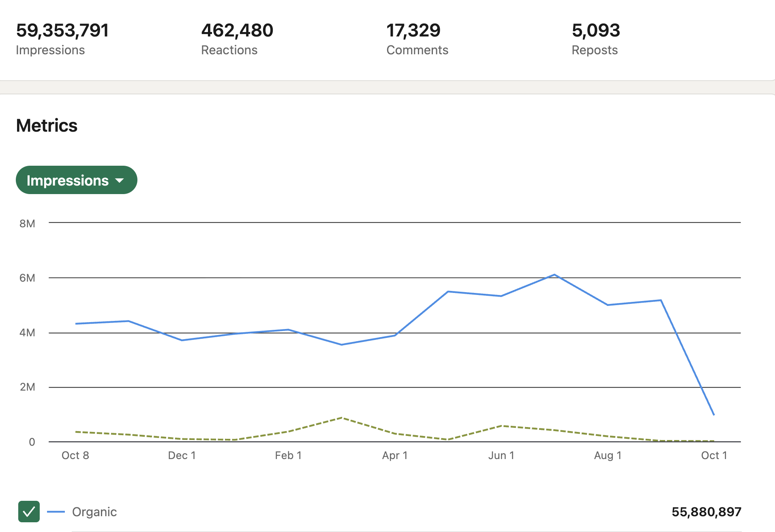The image size is (775, 532).
Task: Click the Organic total 55,880,897
Action: [706, 512]
